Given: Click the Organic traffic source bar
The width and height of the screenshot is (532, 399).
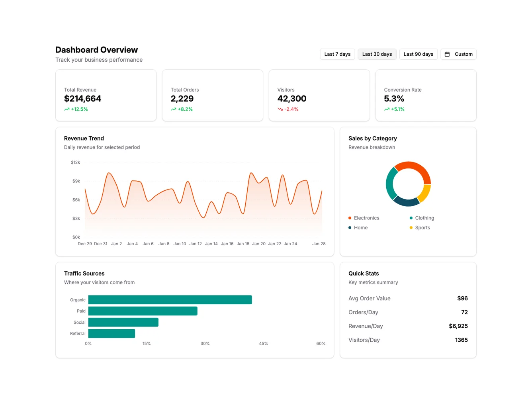Looking at the screenshot, I should coord(170,299).
